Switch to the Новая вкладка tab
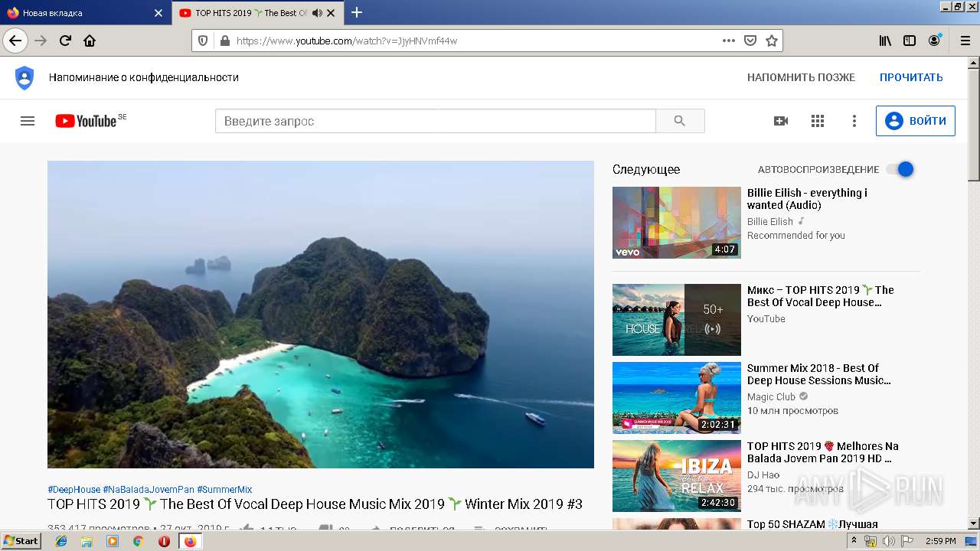The height and width of the screenshot is (551, 980). pyautogui.click(x=84, y=13)
